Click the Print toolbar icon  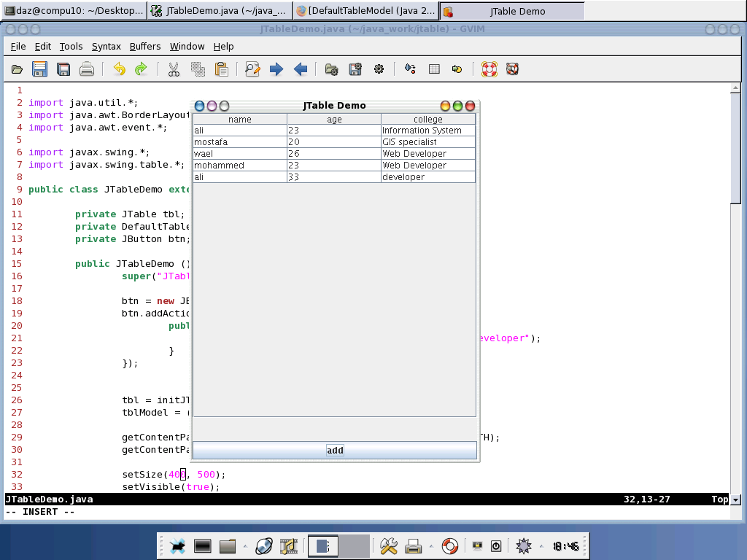[86, 69]
